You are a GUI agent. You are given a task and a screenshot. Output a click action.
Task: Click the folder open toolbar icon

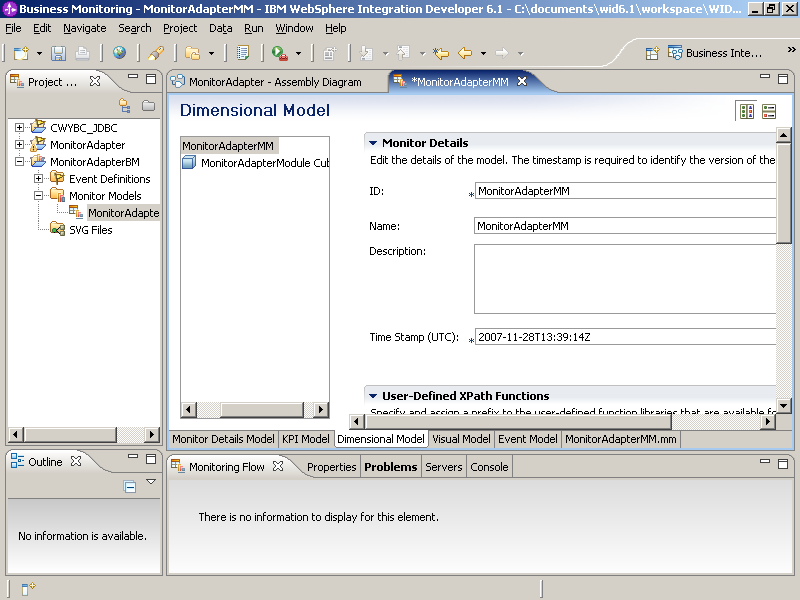pos(192,53)
